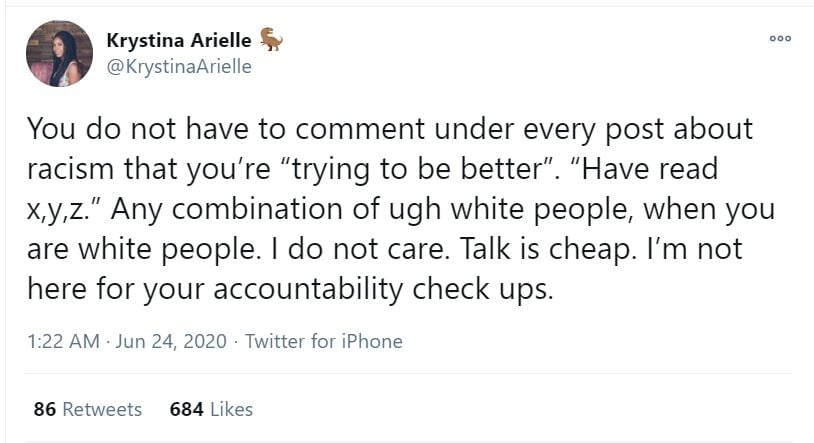Click the Twitter for iPhone source label
The height and width of the screenshot is (443, 814).
[323, 341]
